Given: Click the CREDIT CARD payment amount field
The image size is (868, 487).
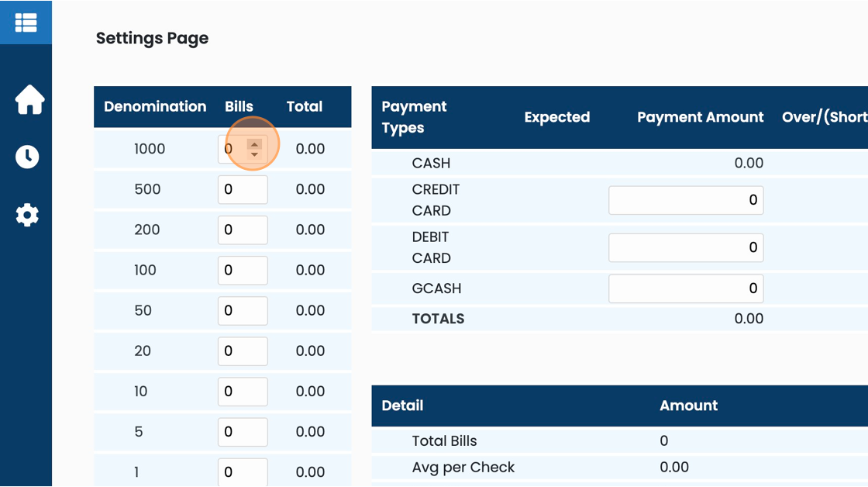Looking at the screenshot, I should (x=686, y=200).
